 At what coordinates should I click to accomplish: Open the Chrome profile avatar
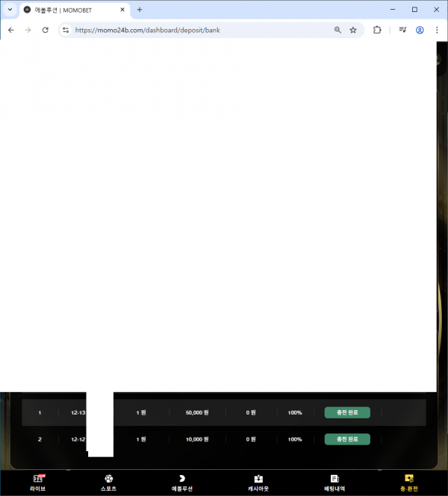420,30
